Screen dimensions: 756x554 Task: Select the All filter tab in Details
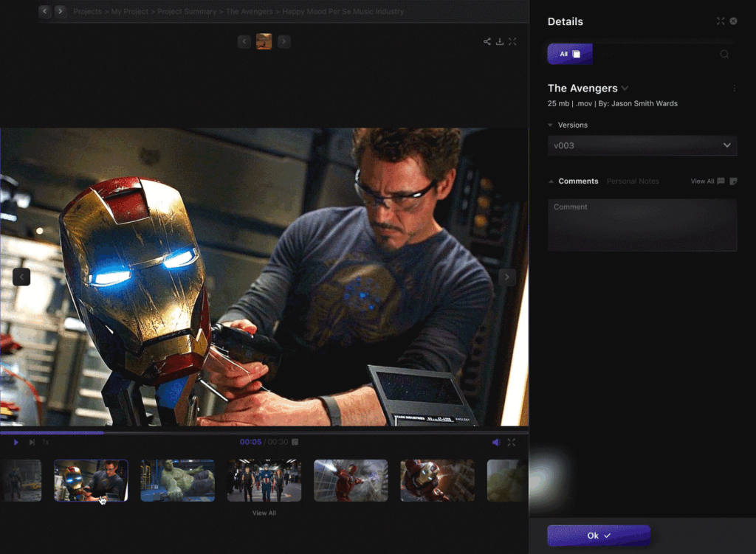point(570,54)
